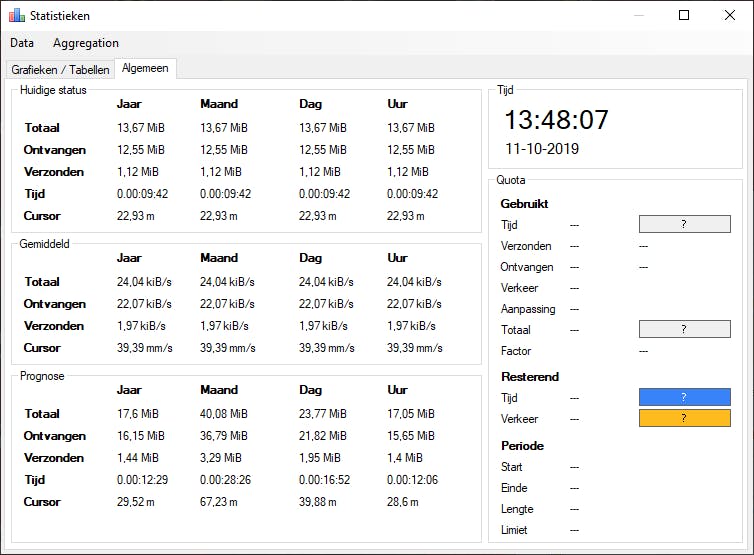Click the Aanpassing label in Quota
Viewport: 754px width, 555px height.
(528, 309)
